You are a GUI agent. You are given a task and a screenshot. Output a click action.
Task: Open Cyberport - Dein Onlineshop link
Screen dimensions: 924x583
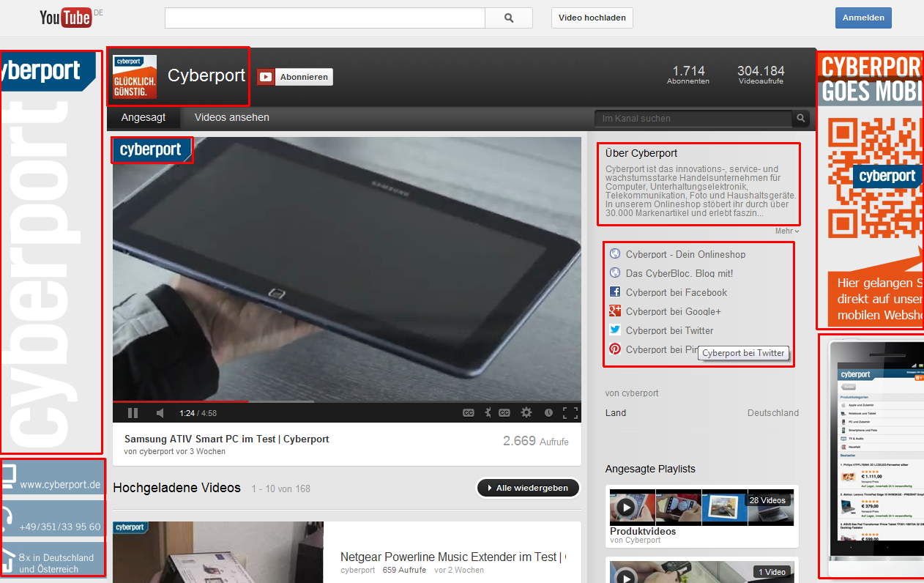(685, 254)
